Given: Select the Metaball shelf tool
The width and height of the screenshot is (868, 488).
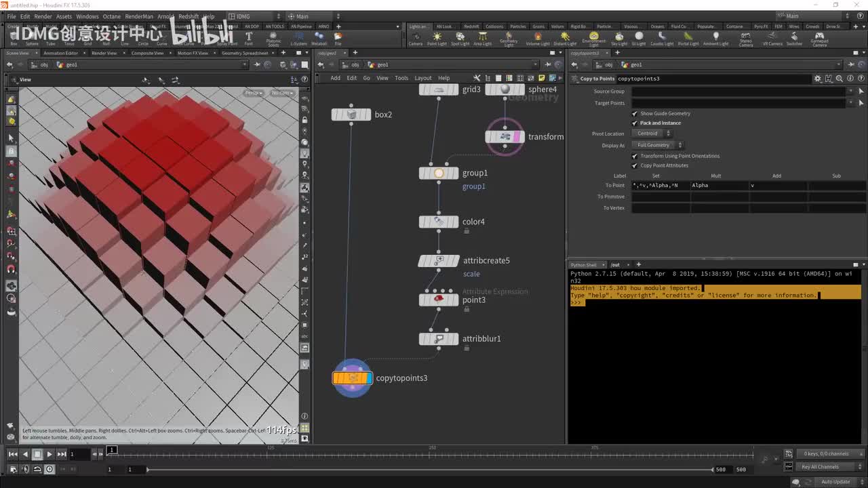Looking at the screenshot, I should click(x=319, y=38).
